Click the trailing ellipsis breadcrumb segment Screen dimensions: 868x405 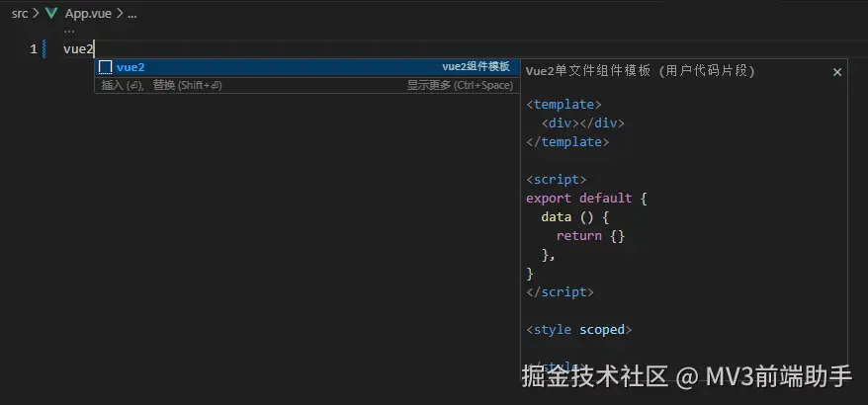point(131,15)
